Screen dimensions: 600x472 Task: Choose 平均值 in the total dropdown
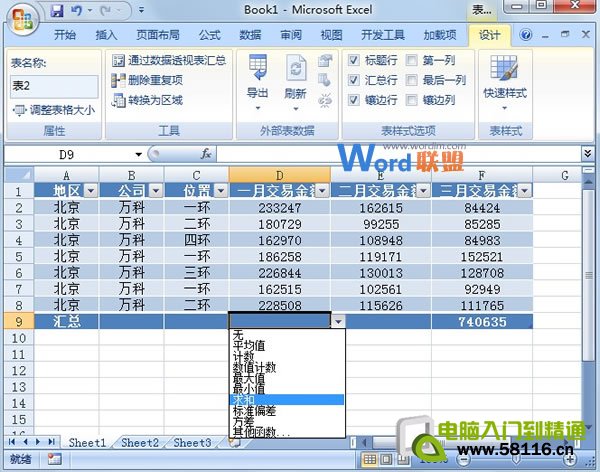[287, 346]
